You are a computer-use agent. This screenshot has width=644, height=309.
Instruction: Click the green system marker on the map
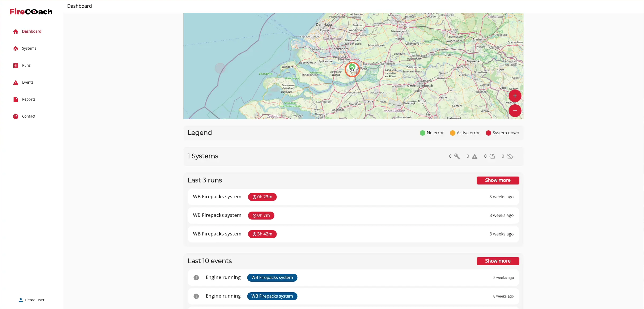point(352,66)
